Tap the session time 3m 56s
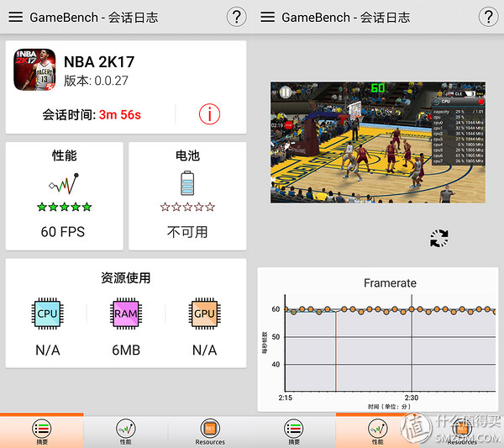Image resolution: width=504 pixels, height=448 pixels. pos(120,115)
